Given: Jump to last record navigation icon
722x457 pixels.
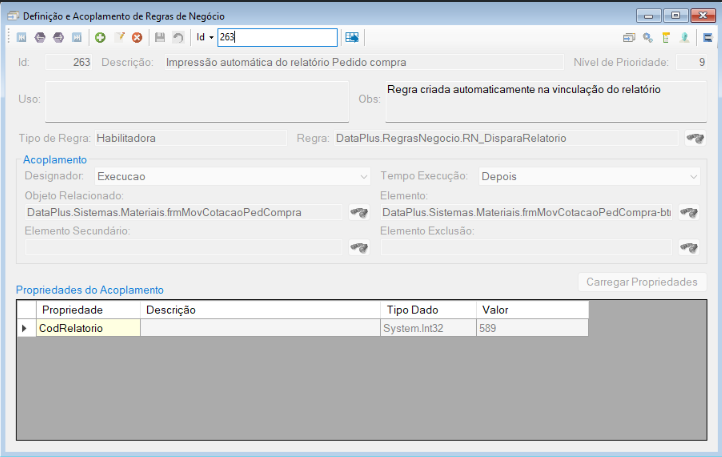Looking at the screenshot, I should point(77,37).
